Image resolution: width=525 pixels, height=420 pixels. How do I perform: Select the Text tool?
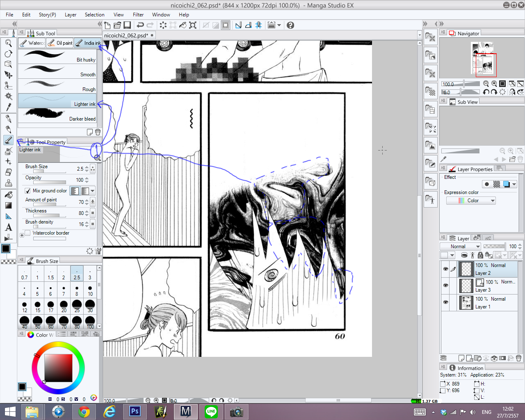coord(8,227)
